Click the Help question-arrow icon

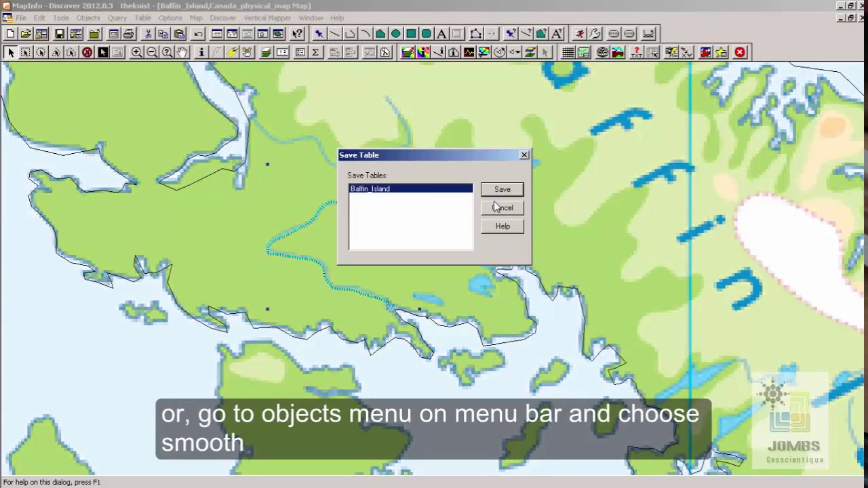[298, 34]
